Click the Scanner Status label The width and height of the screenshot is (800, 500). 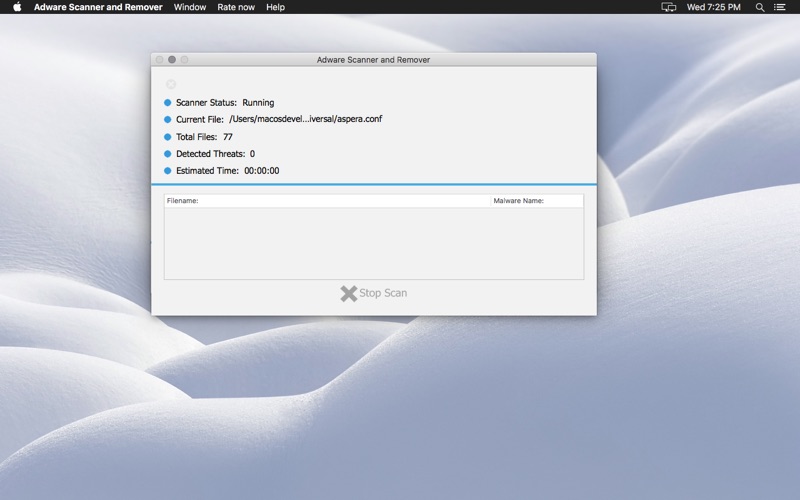pos(207,103)
